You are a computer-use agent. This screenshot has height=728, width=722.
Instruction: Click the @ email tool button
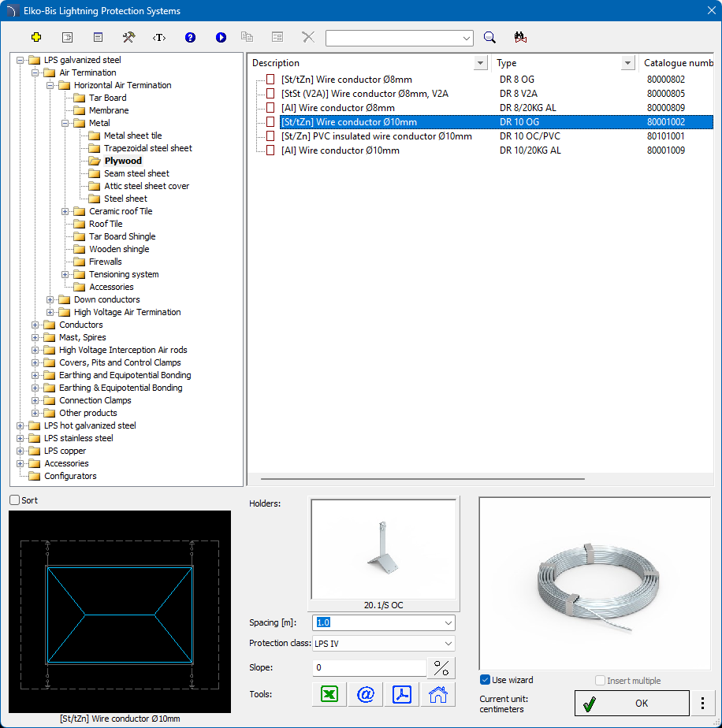[366, 694]
